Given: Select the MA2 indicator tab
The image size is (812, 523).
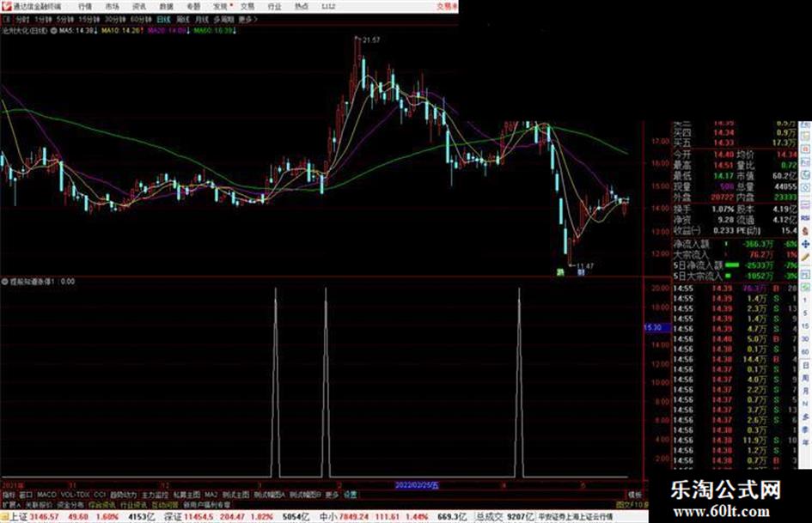Looking at the screenshot, I should 211,495.
